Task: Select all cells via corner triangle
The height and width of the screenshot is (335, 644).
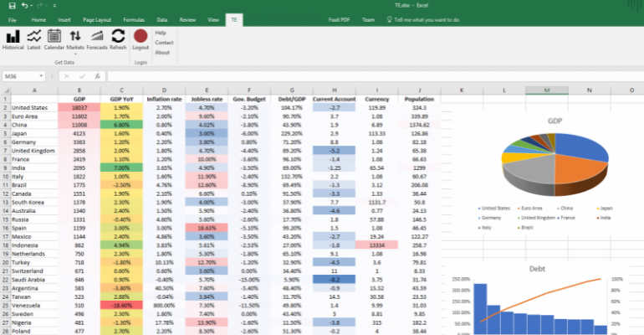Action: pyautogui.click(x=6, y=90)
